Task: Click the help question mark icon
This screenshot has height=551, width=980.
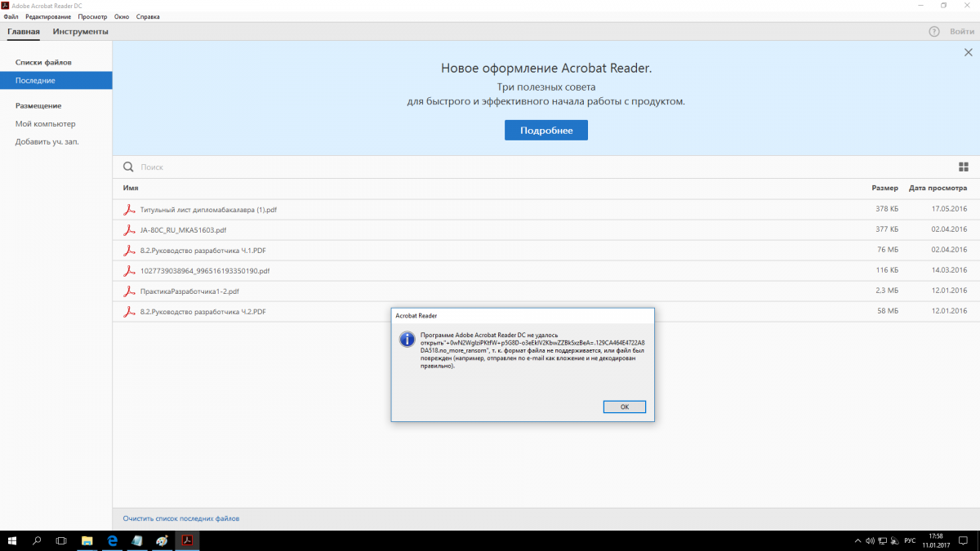Action: [934, 32]
